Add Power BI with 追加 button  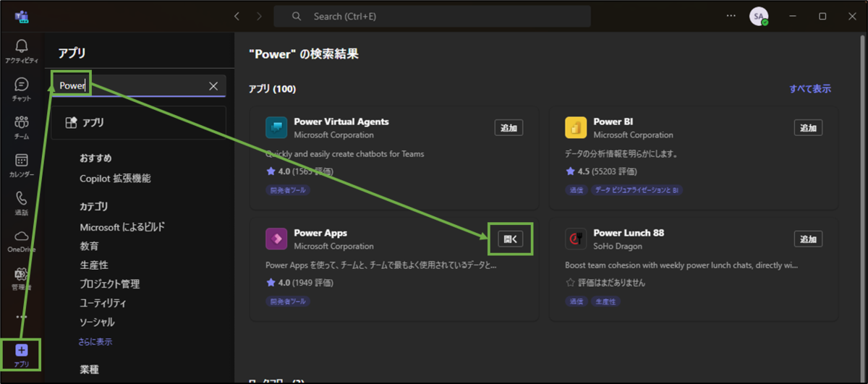point(808,128)
